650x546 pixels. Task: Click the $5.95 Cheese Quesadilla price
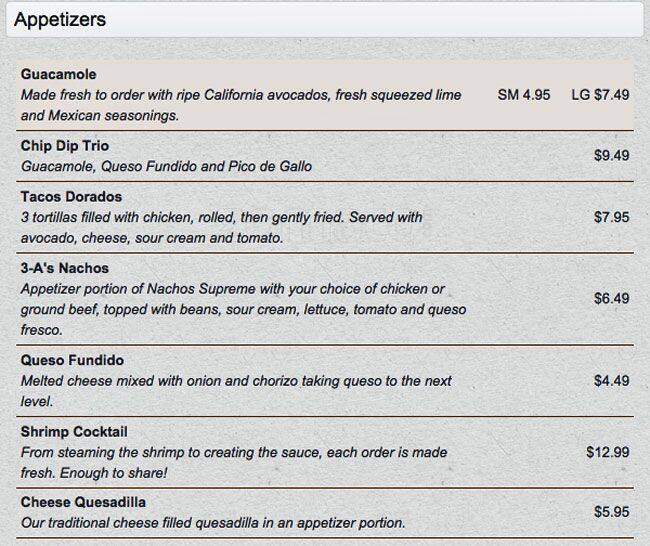point(611,512)
